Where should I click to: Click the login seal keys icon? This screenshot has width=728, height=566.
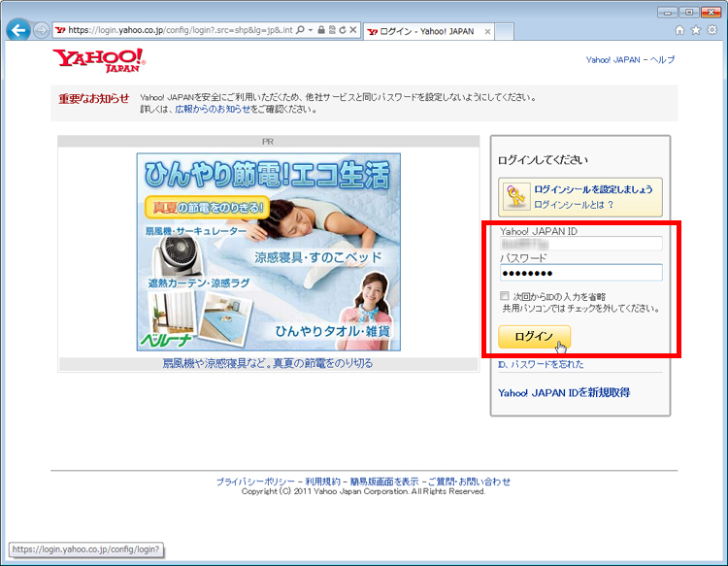(515, 197)
